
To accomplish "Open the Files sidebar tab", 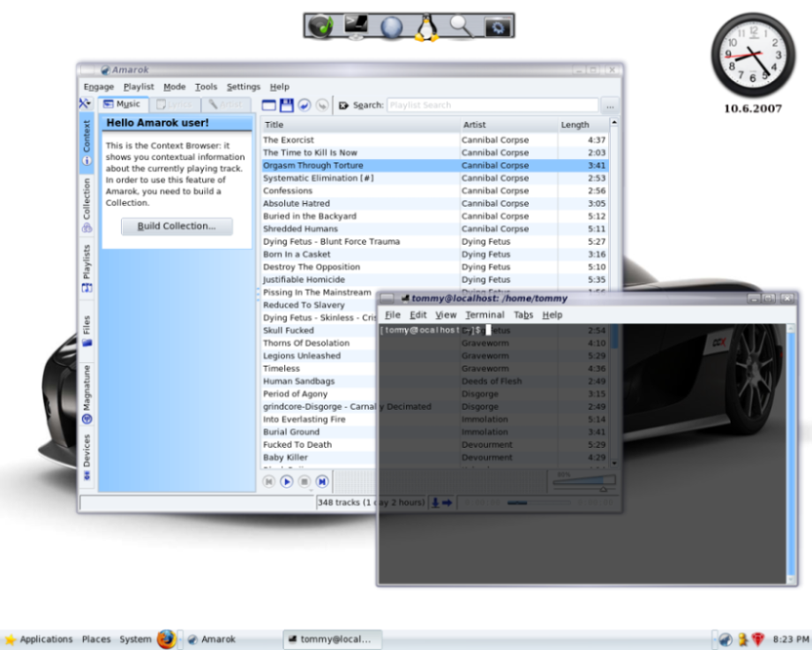I will tap(86, 330).
